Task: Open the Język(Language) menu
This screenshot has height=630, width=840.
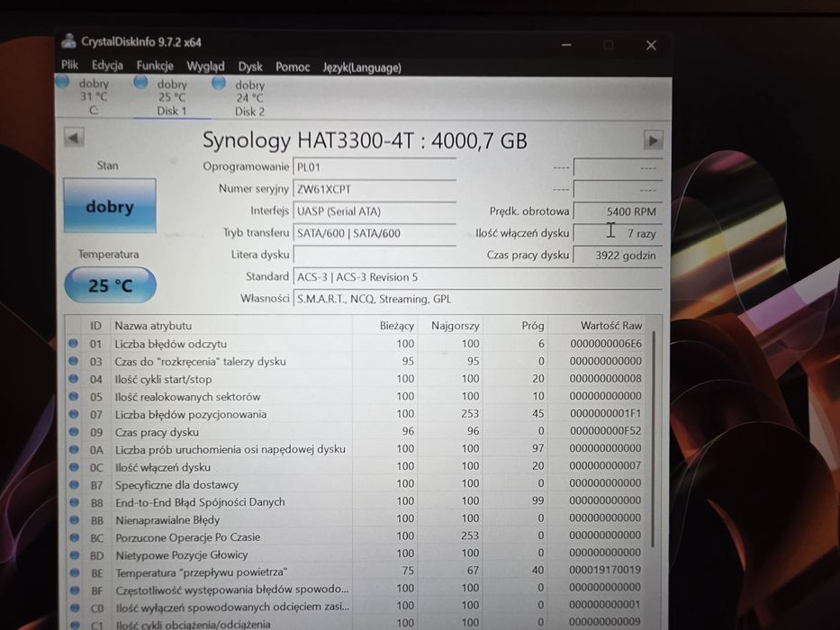Action: 362,67
